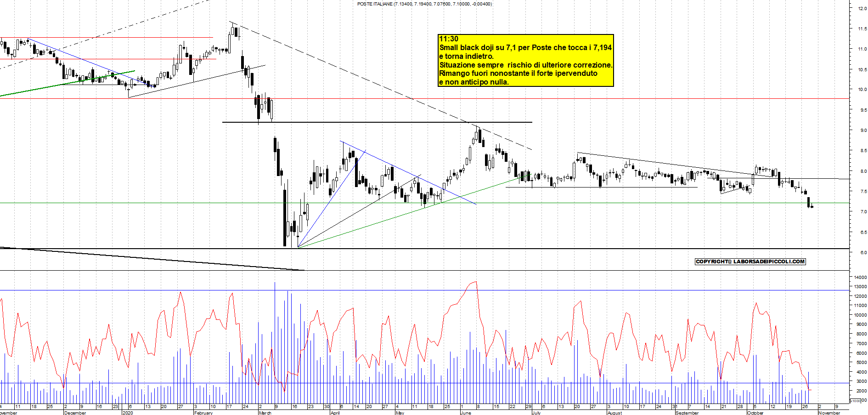Click price axis label 7.0
Image resolution: width=868 pixels, height=415 pixels.
click(x=863, y=211)
